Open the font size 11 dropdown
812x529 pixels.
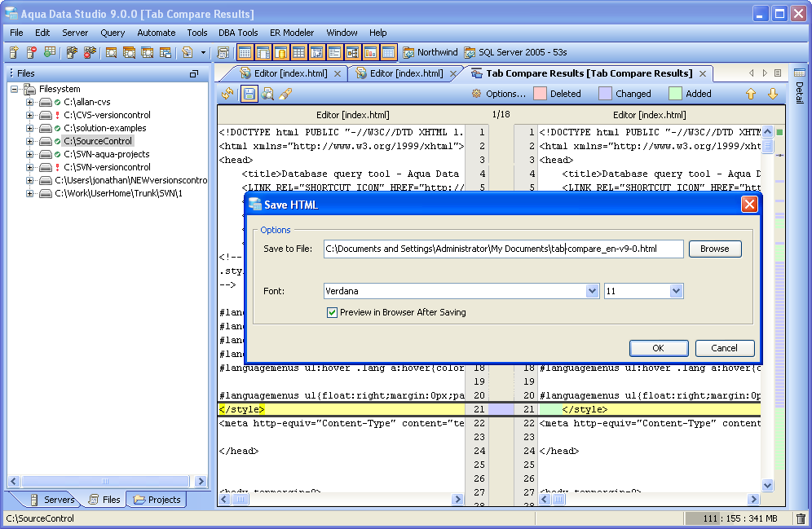[x=676, y=291]
